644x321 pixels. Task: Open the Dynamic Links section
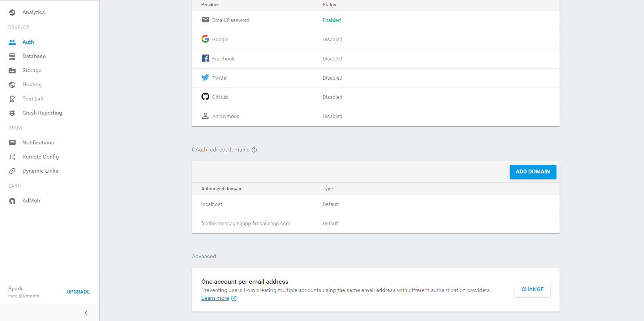(40, 171)
